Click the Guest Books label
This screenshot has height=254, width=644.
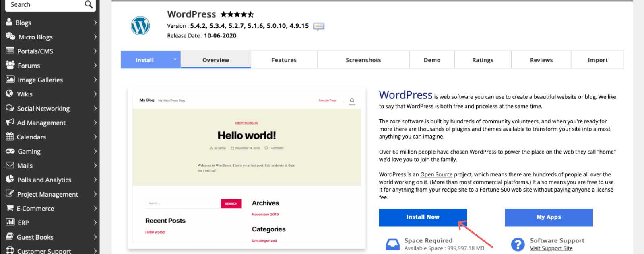pos(35,237)
